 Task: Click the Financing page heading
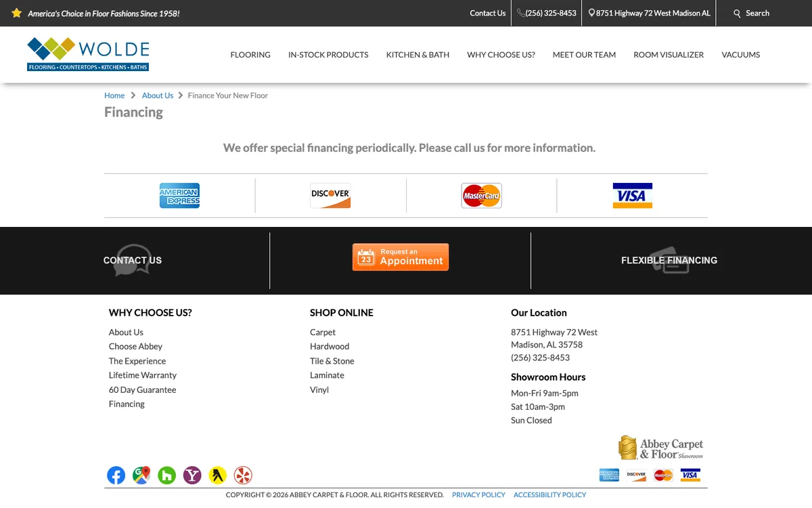click(133, 112)
